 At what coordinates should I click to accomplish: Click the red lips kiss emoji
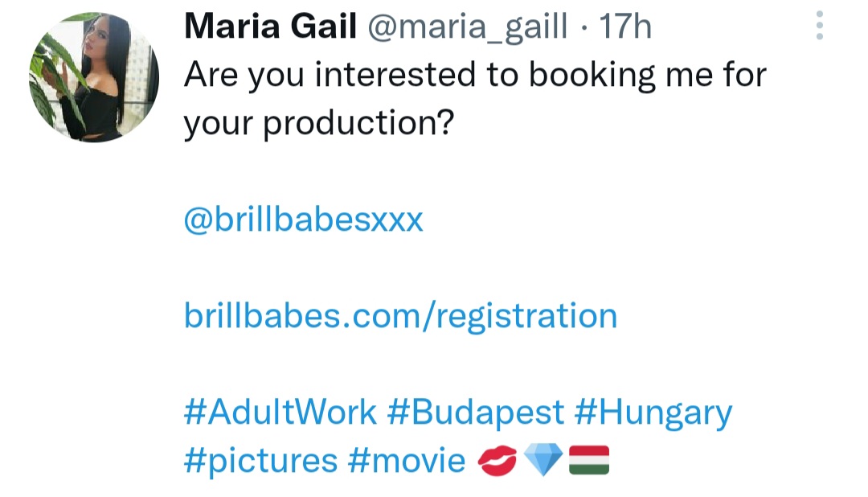[x=497, y=461]
